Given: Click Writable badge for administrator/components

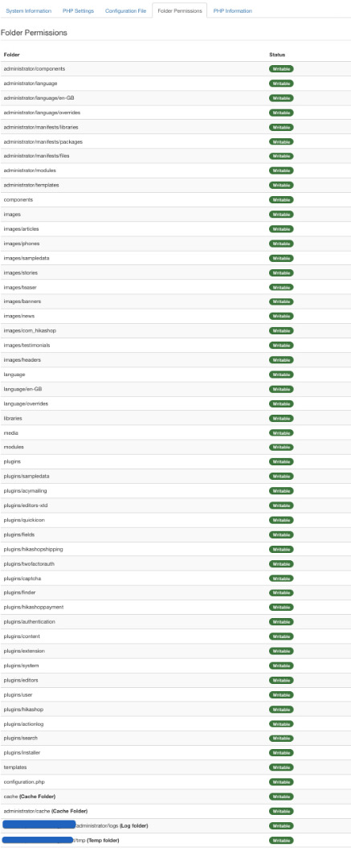Looking at the screenshot, I should point(281,69).
